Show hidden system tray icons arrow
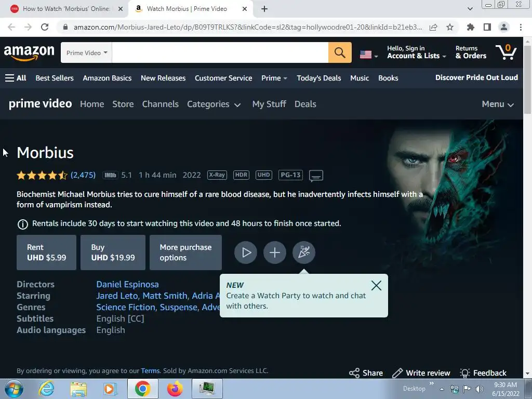The width and height of the screenshot is (532, 399). pyautogui.click(x=442, y=390)
